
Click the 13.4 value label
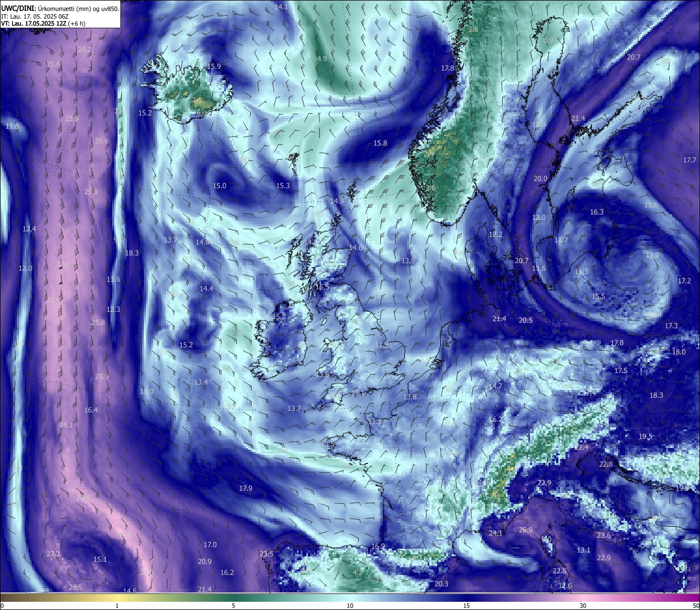point(201,382)
